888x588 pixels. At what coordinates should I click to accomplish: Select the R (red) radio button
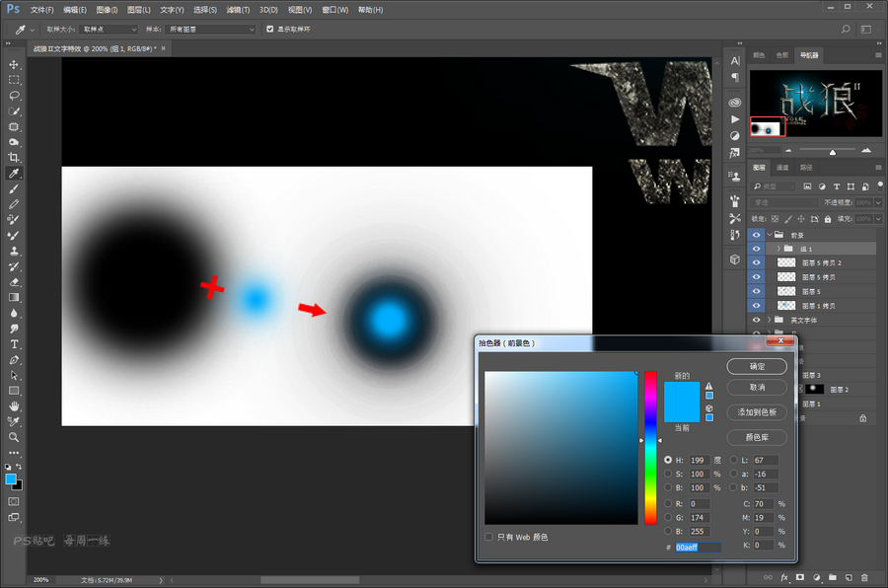670,503
